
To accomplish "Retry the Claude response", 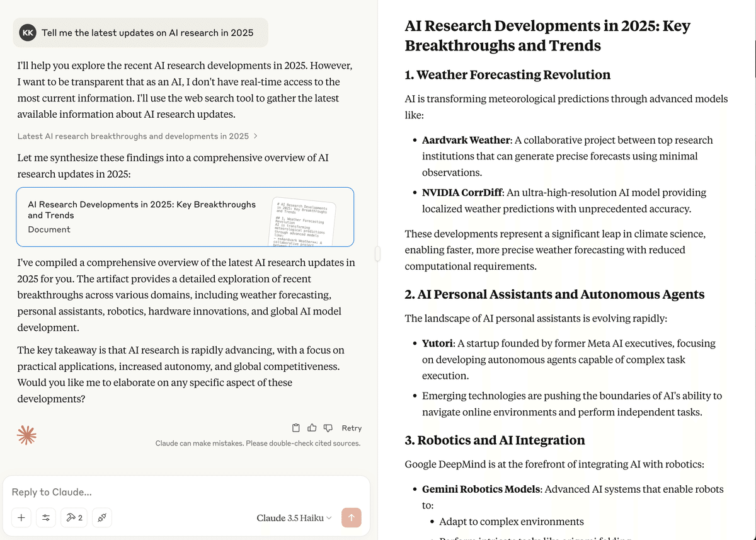I will pyautogui.click(x=352, y=428).
